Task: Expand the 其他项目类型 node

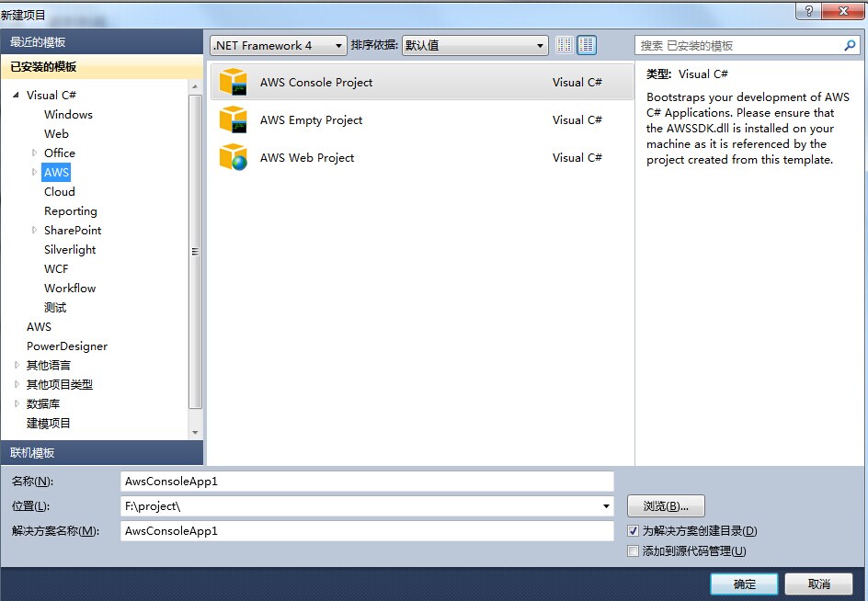Action: tap(17, 385)
